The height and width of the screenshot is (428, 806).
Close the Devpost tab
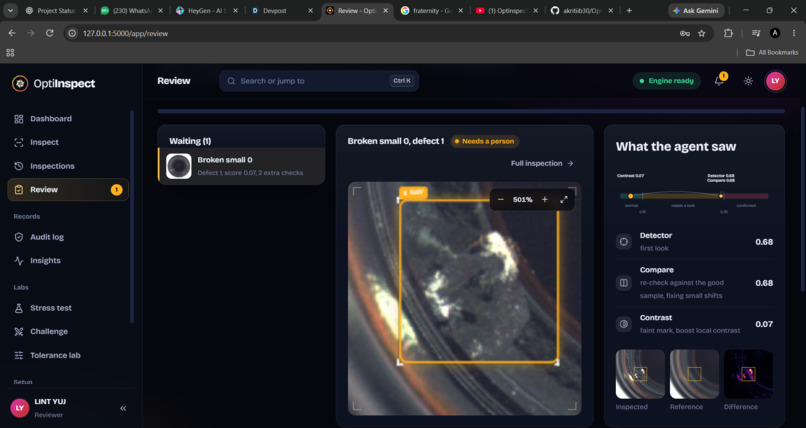[310, 10]
